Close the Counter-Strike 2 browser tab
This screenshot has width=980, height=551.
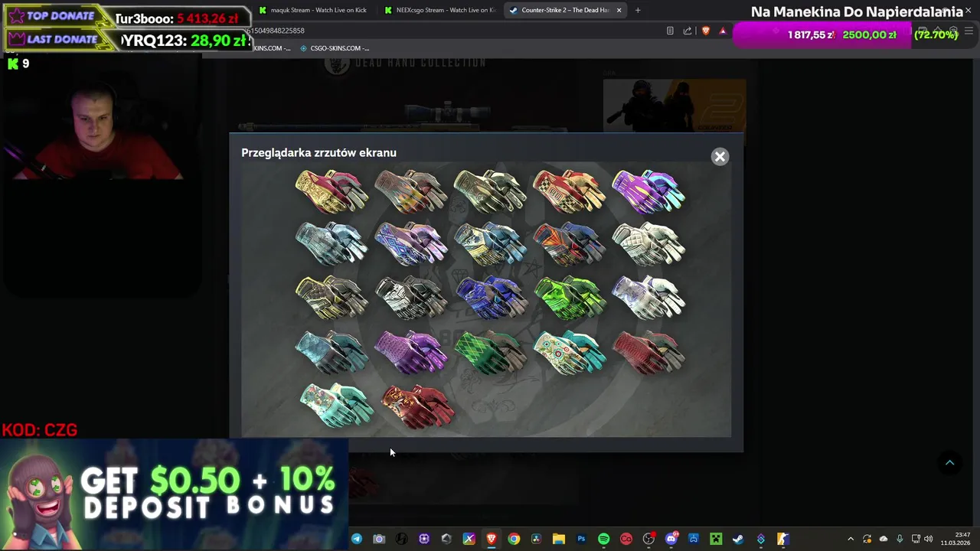pyautogui.click(x=619, y=10)
